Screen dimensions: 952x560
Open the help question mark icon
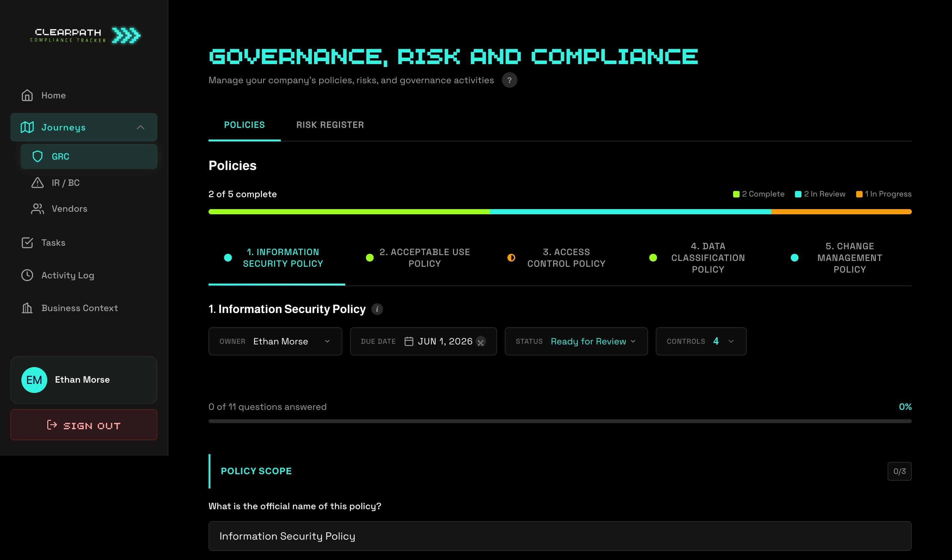coord(509,80)
